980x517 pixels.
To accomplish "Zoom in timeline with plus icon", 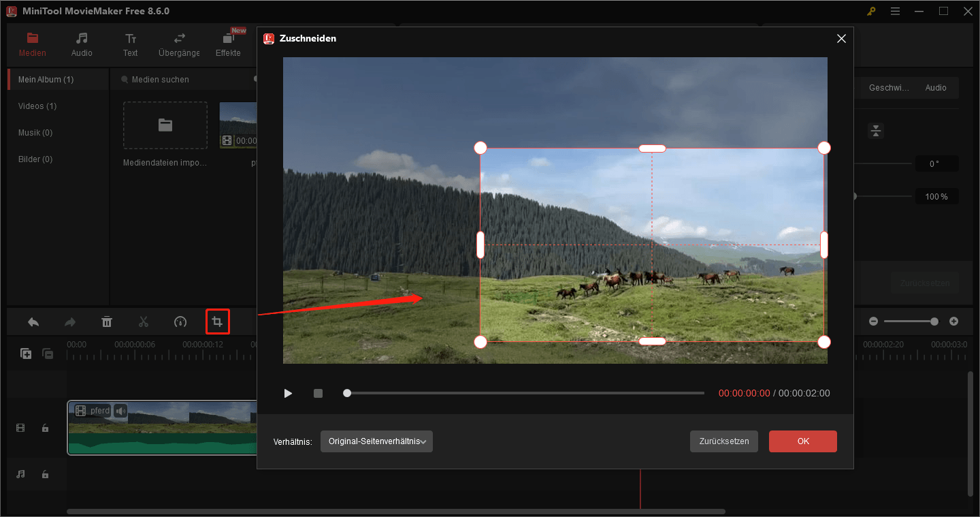I will point(953,322).
